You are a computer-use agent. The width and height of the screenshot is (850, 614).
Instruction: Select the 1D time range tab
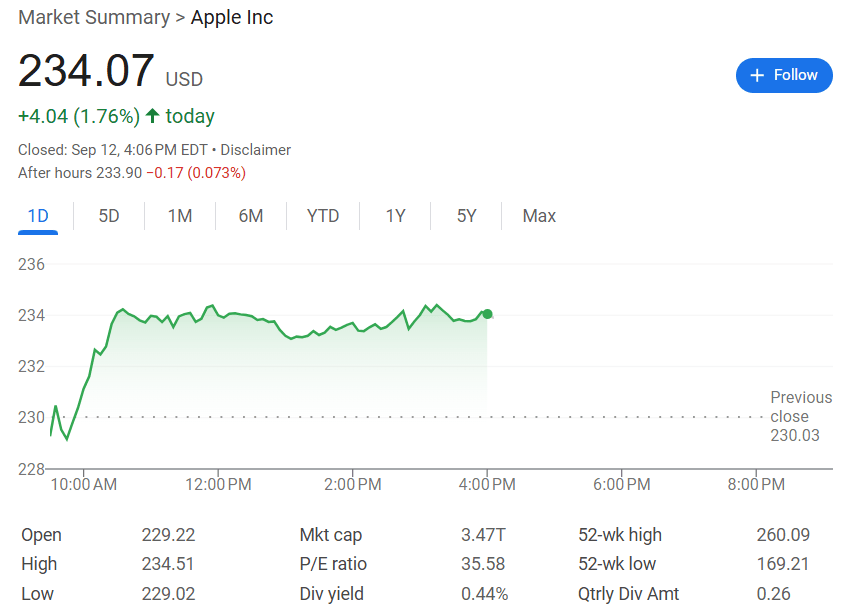38,216
